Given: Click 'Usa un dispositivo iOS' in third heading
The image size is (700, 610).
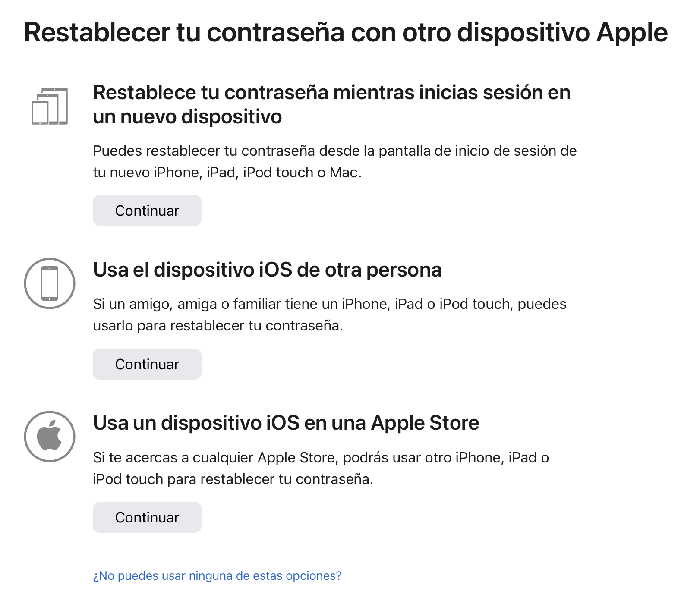Looking at the screenshot, I should tap(196, 423).
